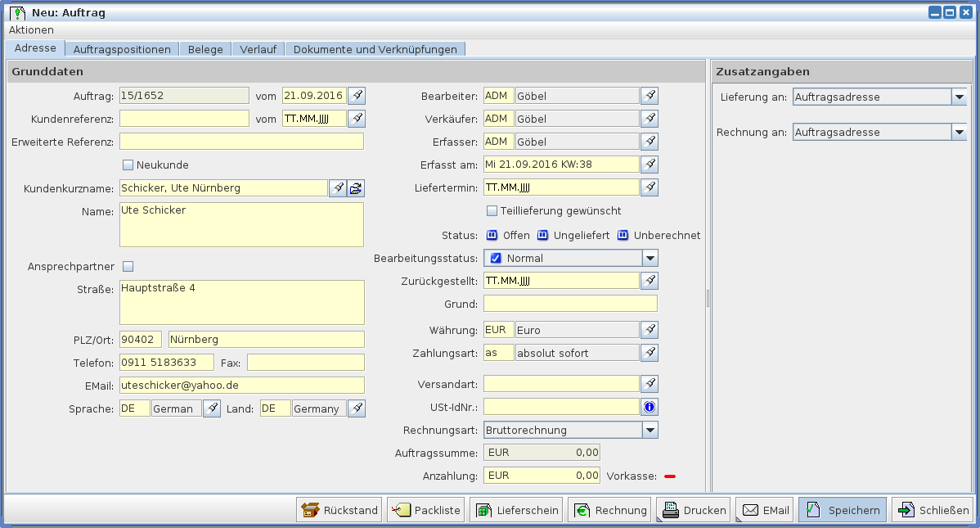
Task: Open the Aktionen menu
Action: 31,29
